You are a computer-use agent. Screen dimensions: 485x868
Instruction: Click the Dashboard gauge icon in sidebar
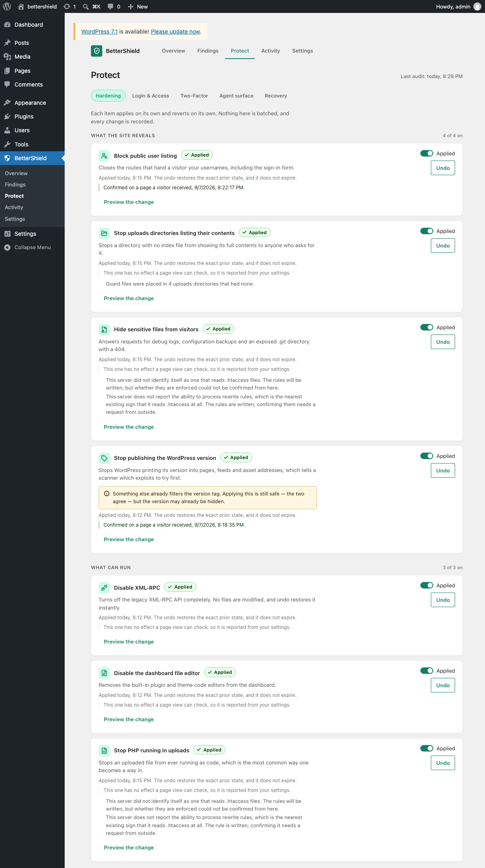tap(7, 25)
